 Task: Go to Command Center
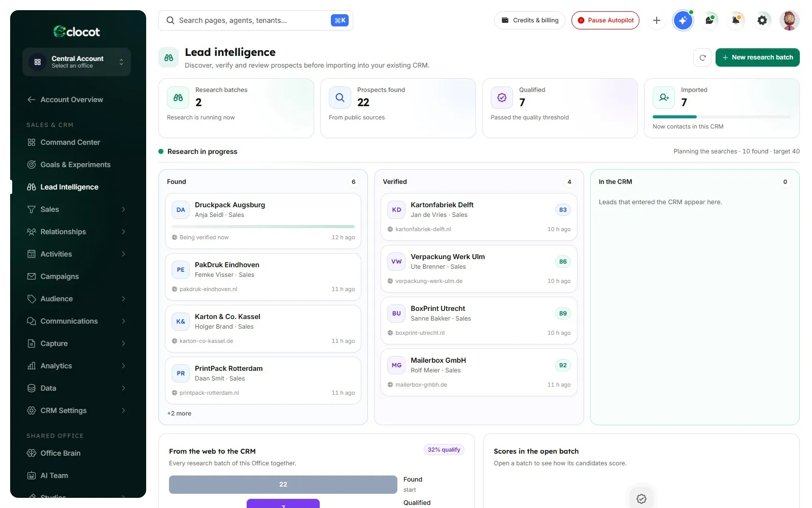(77, 142)
